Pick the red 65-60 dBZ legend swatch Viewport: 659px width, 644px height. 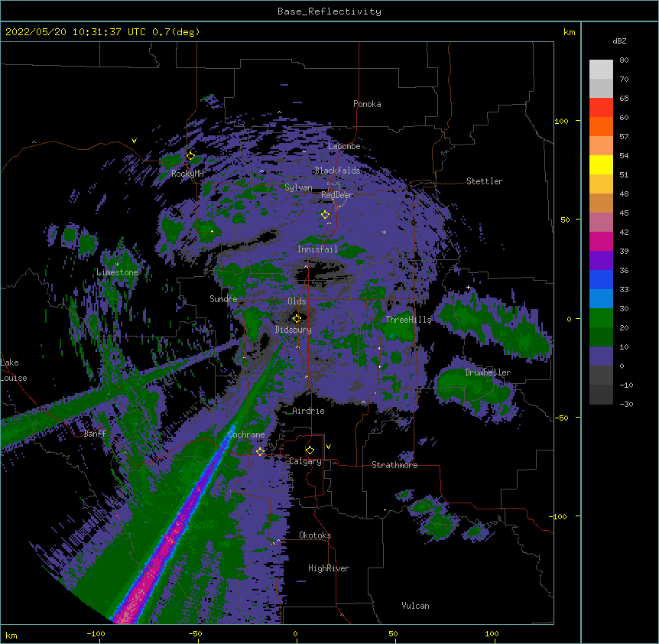tap(601, 108)
